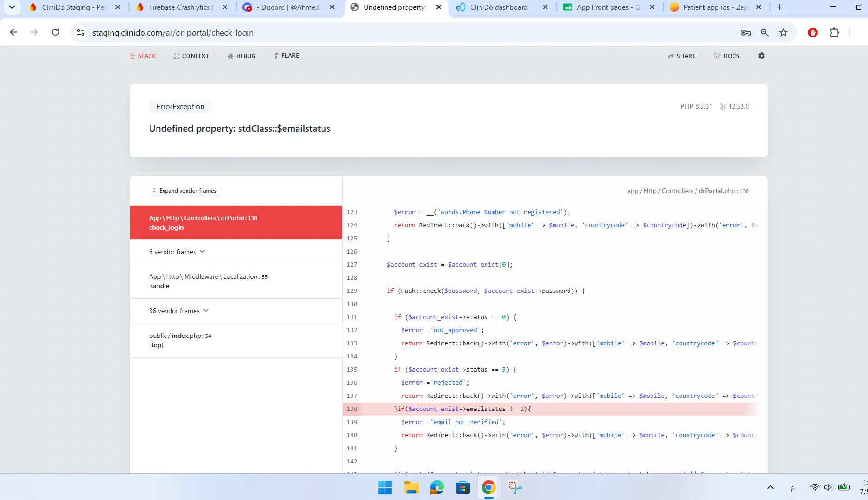Image resolution: width=868 pixels, height=500 pixels.
Task: Reload the page with the refresh icon
Action: coord(55,32)
